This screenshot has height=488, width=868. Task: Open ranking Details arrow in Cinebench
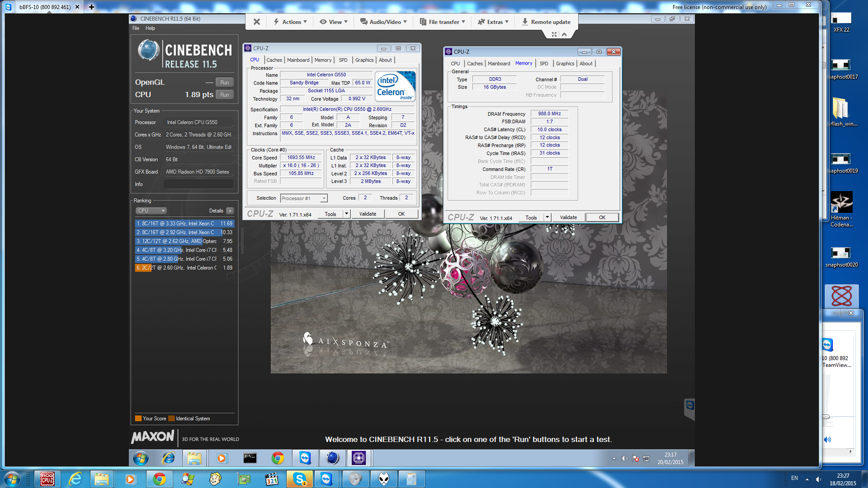tap(230, 211)
